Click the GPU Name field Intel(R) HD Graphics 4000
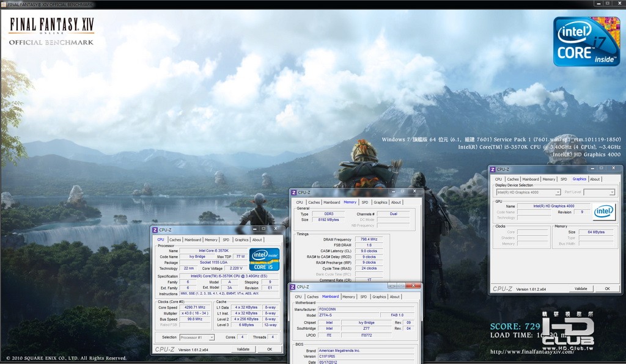Screen dimensions: 626x364 tap(554, 206)
